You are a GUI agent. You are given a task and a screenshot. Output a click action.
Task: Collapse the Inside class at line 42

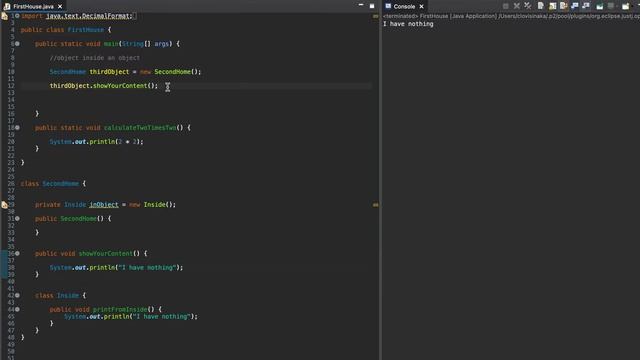tap(17, 295)
